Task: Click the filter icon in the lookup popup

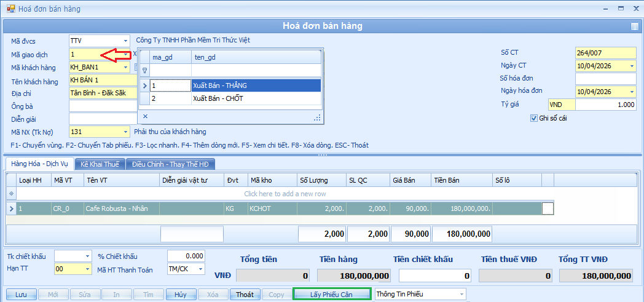Action: pos(145,71)
